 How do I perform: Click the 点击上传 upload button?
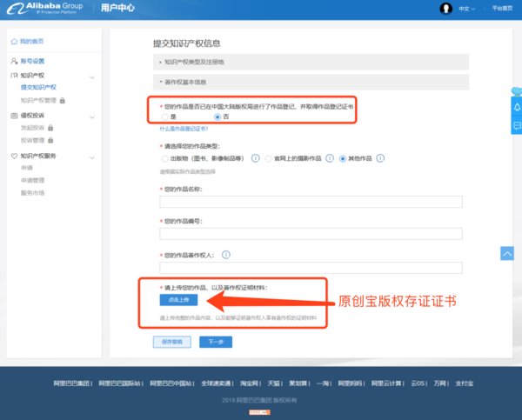[x=178, y=300]
